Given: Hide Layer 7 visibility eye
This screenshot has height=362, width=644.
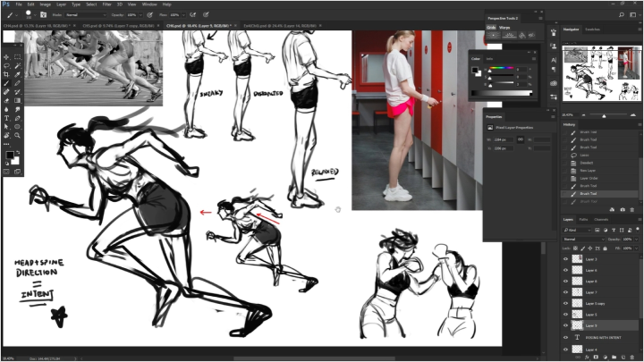Looking at the screenshot, I should pyautogui.click(x=565, y=292).
